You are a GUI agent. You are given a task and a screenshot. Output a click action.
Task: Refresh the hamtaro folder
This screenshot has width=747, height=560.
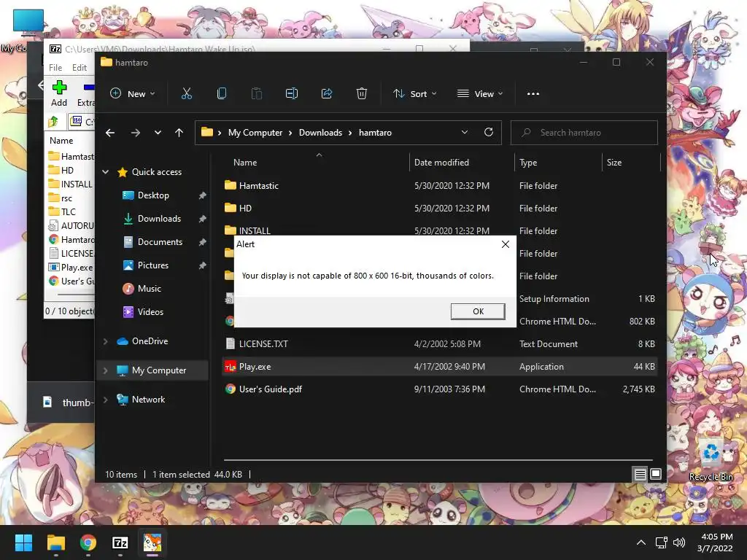pos(489,133)
